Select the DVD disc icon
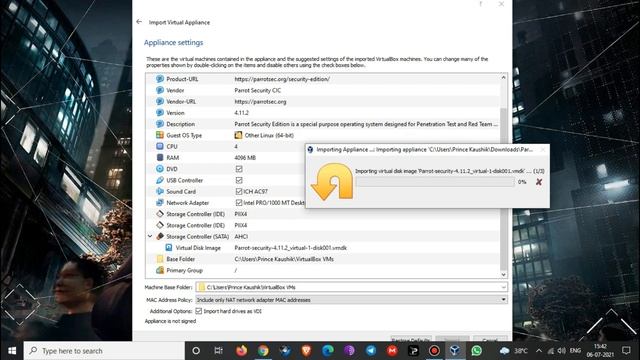Image resolution: width=640 pixels, height=360 pixels. click(x=160, y=169)
